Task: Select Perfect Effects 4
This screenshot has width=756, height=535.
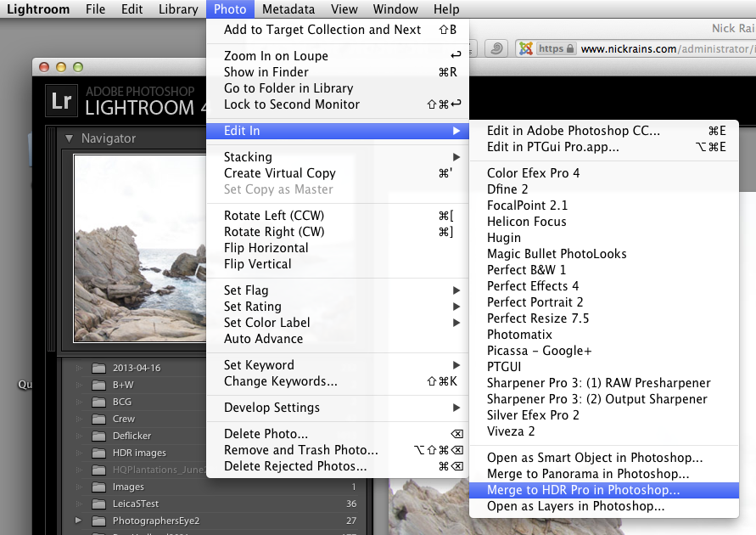Action: pos(604,286)
